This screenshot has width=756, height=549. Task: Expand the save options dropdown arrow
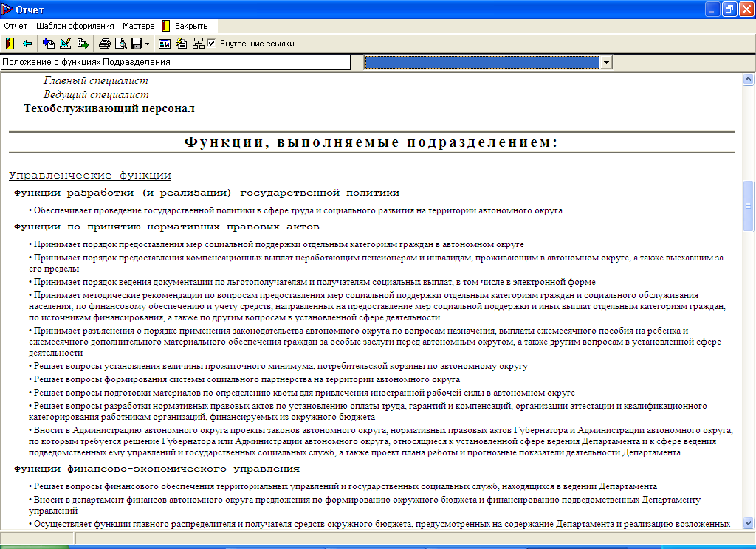[148, 44]
